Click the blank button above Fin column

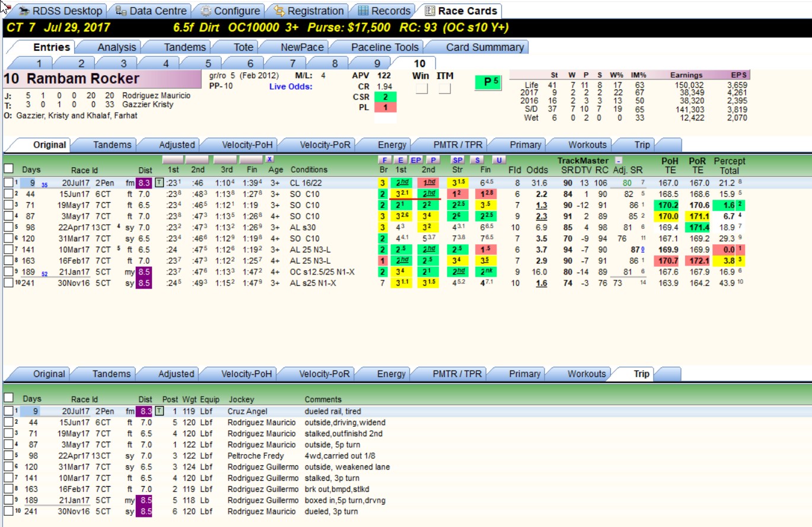click(251, 160)
